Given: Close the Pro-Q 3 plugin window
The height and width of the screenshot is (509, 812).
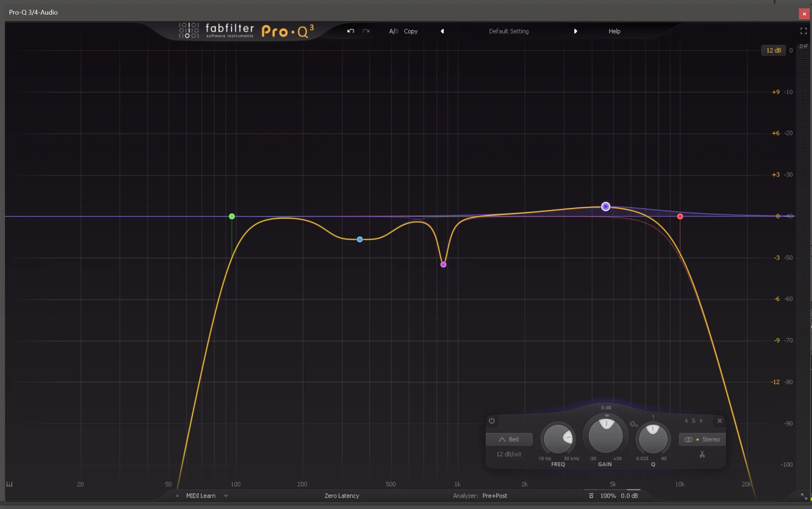Looking at the screenshot, I should tap(804, 14).
